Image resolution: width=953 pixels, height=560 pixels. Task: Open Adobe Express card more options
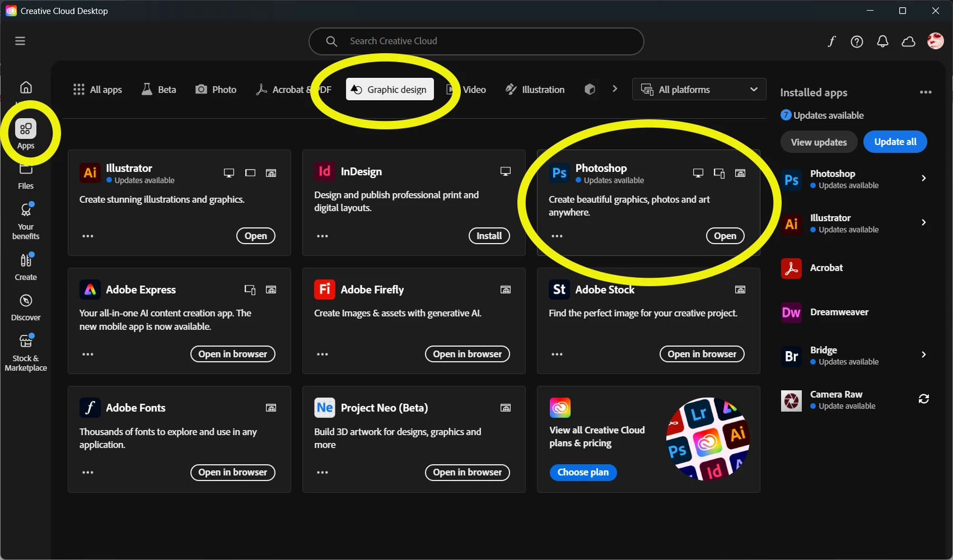pyautogui.click(x=88, y=354)
